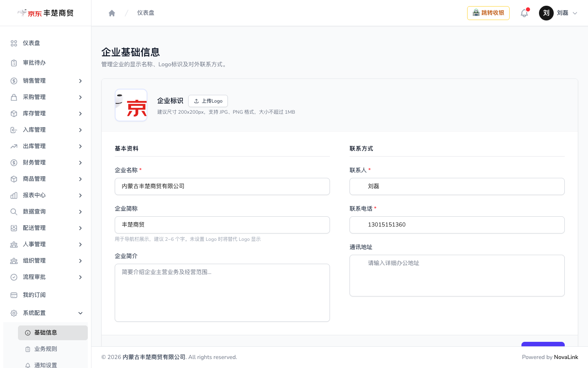Click the 丰楚商贸 sidebar logo
This screenshot has width=588, height=368.
point(45,13)
